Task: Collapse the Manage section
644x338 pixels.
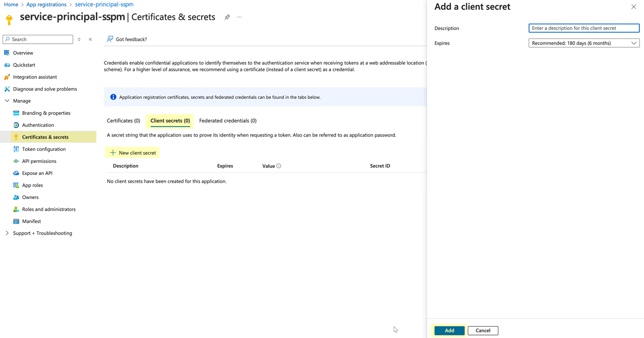Action: click(7, 101)
